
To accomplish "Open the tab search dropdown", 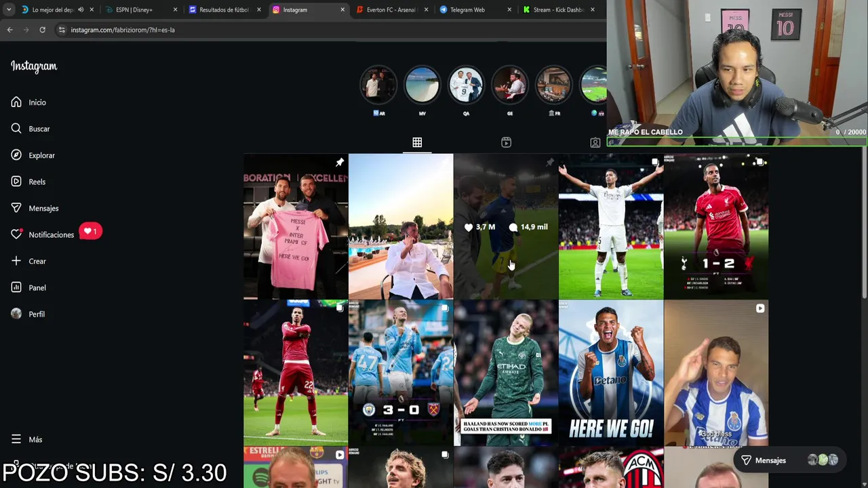I will [8, 9].
